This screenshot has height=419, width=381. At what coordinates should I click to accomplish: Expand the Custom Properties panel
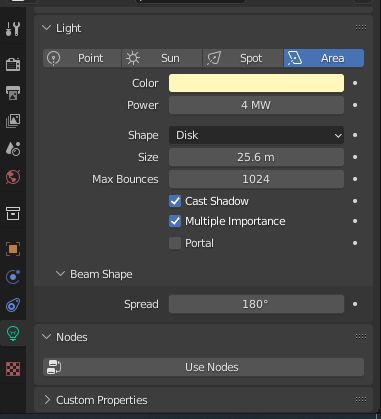coord(47,399)
